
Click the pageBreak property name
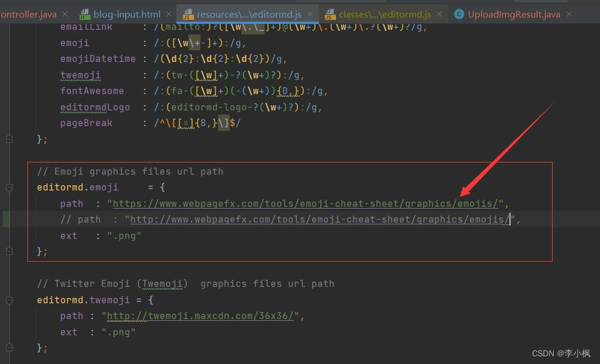click(x=86, y=123)
